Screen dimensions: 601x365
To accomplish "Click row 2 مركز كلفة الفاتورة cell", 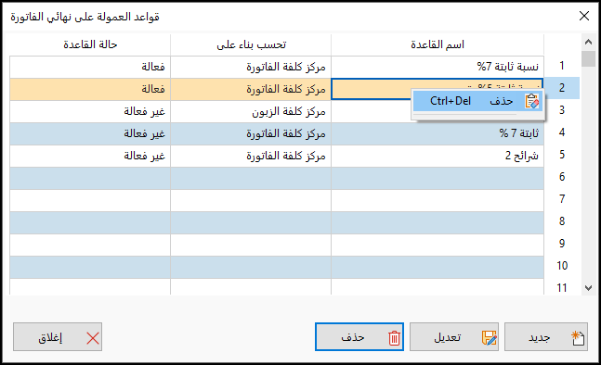I will point(251,89).
